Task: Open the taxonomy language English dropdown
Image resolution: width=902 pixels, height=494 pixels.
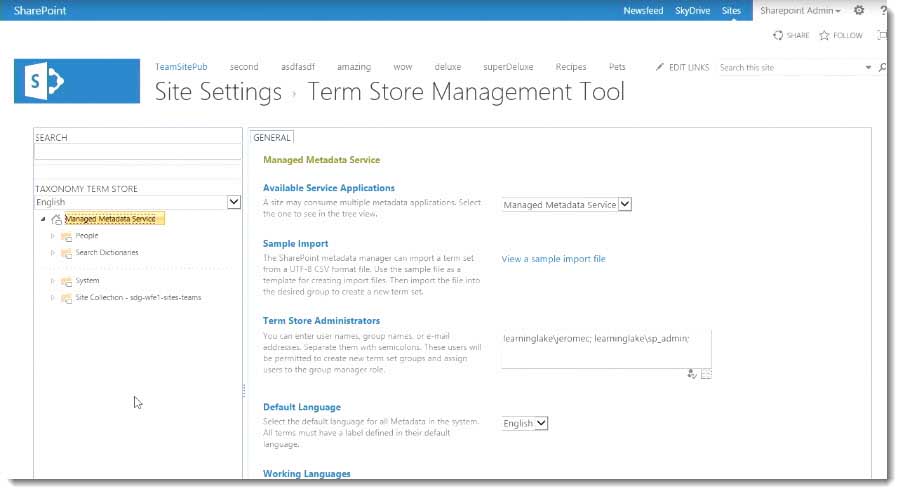Action: pos(234,202)
